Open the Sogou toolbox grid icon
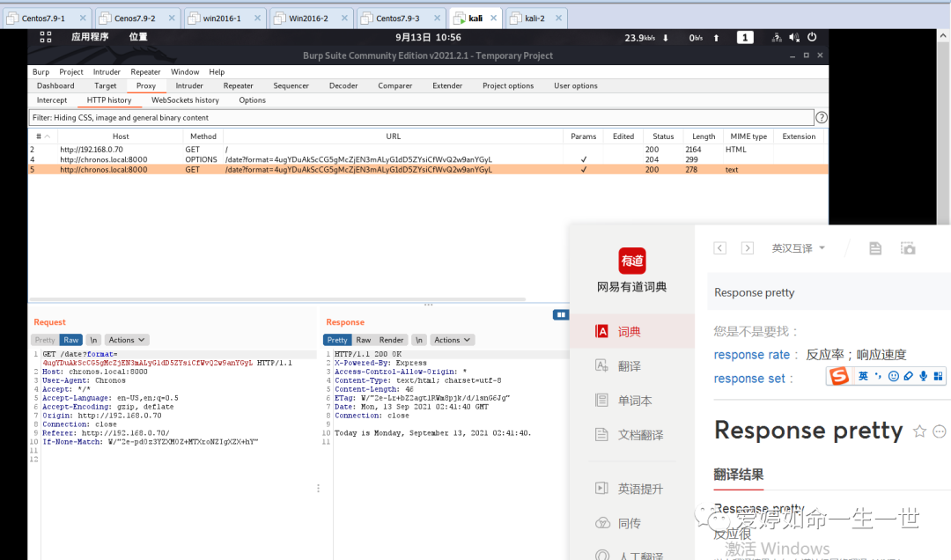 (x=938, y=376)
